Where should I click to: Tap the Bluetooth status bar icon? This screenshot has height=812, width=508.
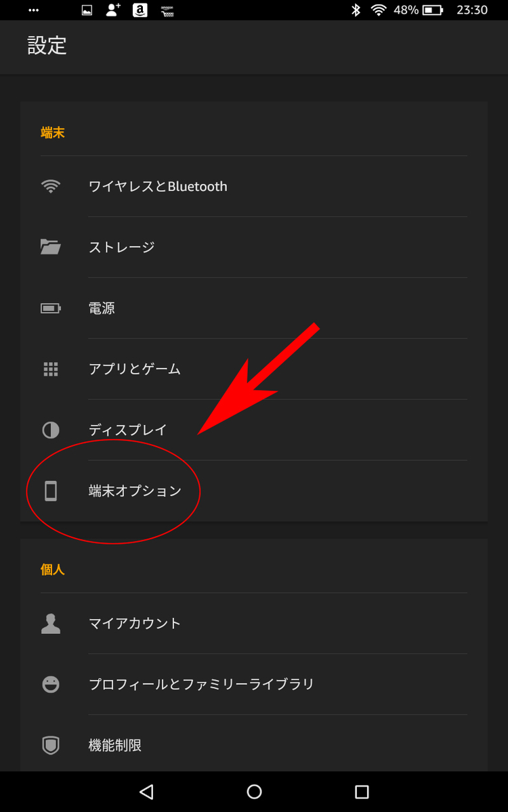[x=356, y=10]
